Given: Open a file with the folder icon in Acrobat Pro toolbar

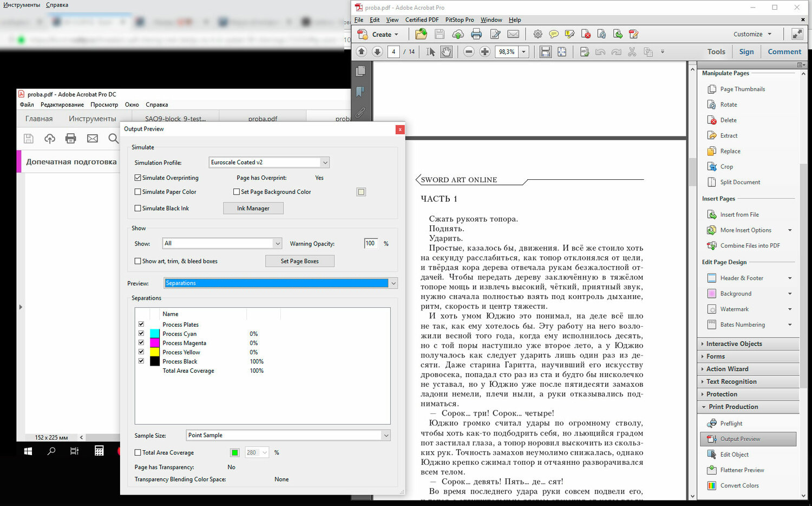Looking at the screenshot, I should pos(421,34).
